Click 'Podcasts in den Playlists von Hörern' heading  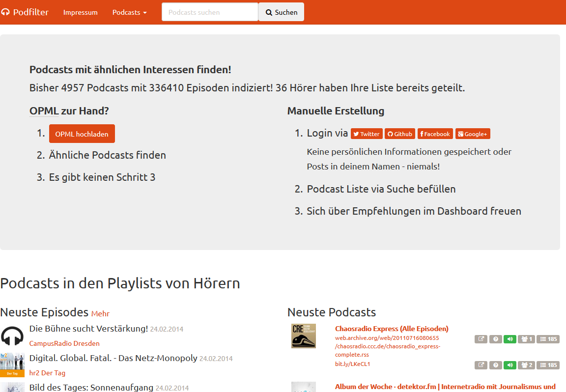[120, 283]
